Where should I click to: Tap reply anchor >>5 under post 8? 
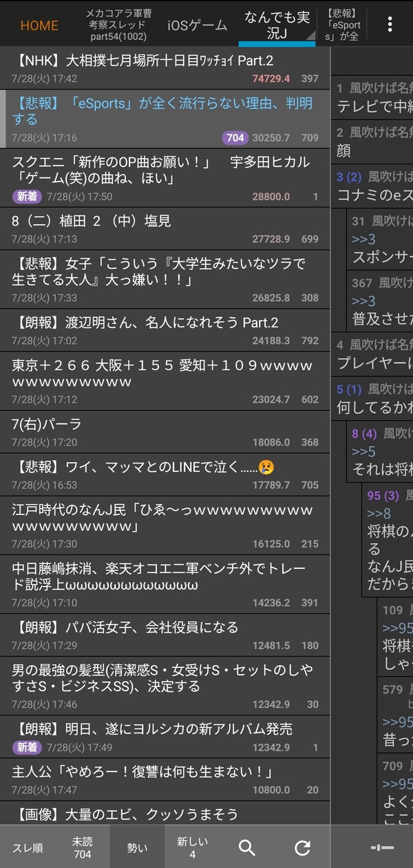pos(363,452)
